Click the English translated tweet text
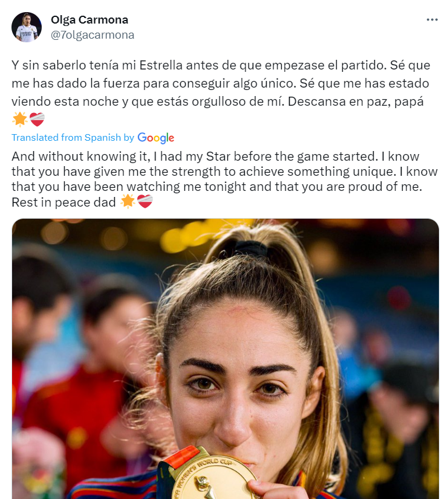448x499 pixels. pyautogui.click(x=224, y=179)
